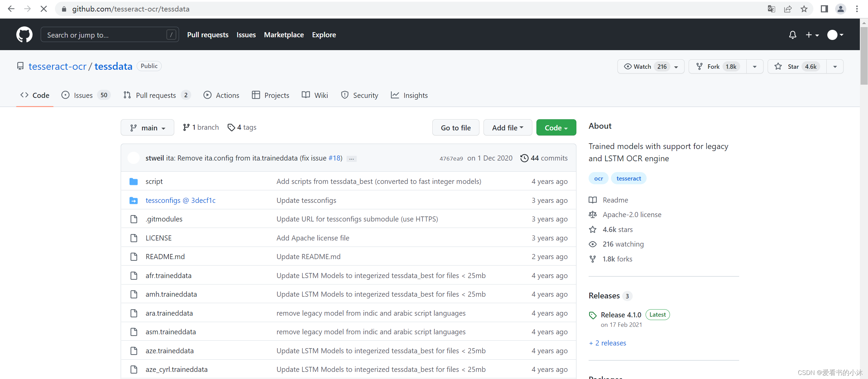Click the Go to file button

pos(456,128)
